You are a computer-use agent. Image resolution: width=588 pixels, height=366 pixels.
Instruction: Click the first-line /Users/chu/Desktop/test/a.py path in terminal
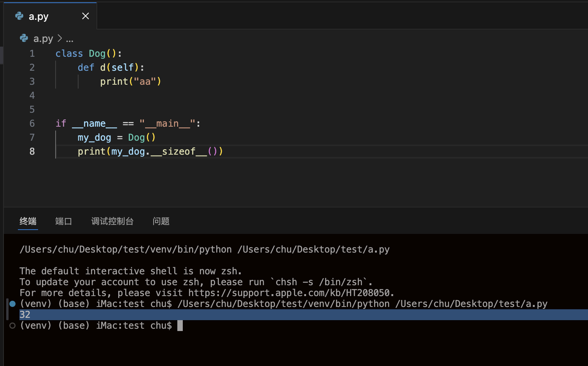point(313,249)
